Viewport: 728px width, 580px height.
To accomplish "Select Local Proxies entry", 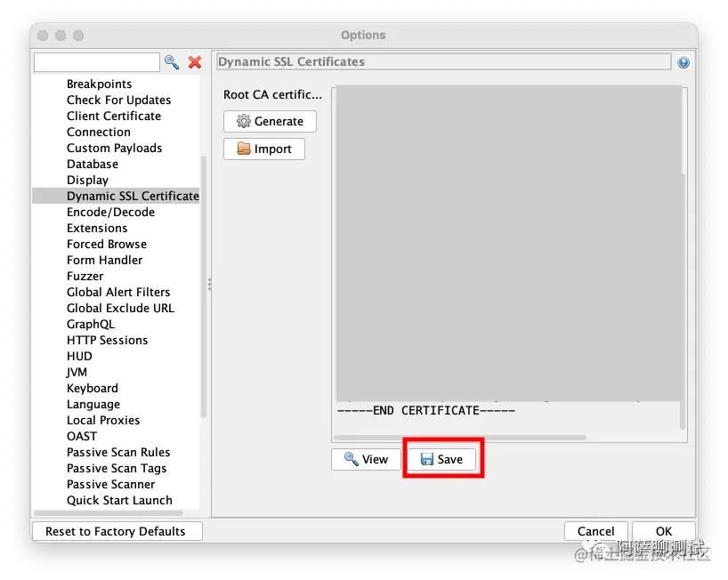I will (x=103, y=421).
